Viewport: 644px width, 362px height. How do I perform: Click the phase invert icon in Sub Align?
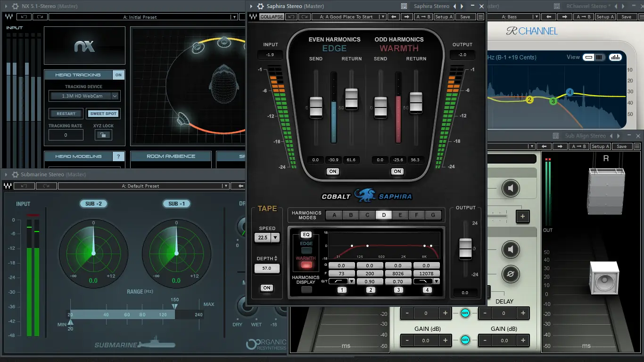511,275
